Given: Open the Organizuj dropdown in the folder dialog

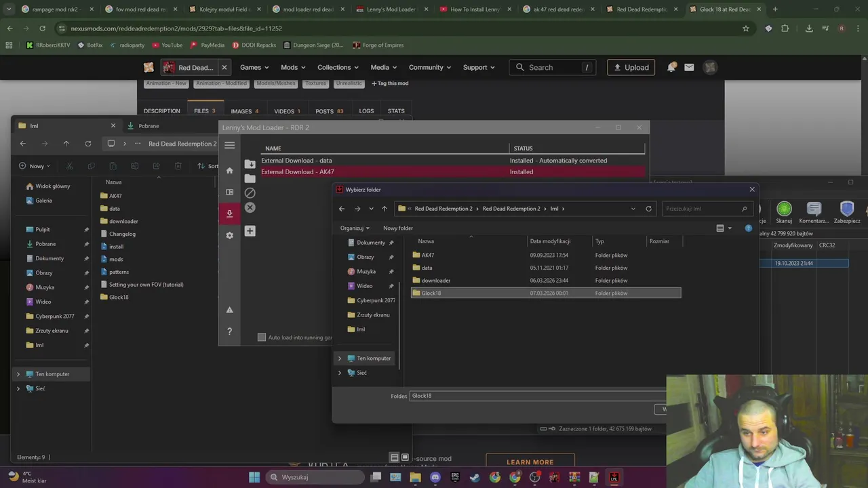Looking at the screenshot, I should click(355, 228).
